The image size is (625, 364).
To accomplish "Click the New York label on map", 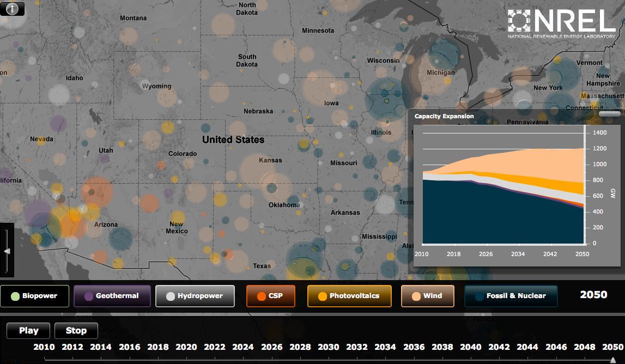I will [x=548, y=88].
